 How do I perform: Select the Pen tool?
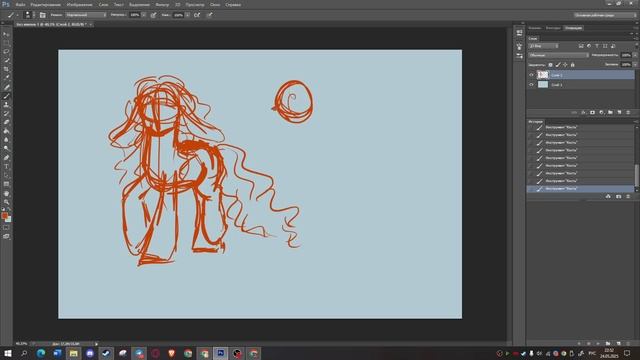click(6, 158)
